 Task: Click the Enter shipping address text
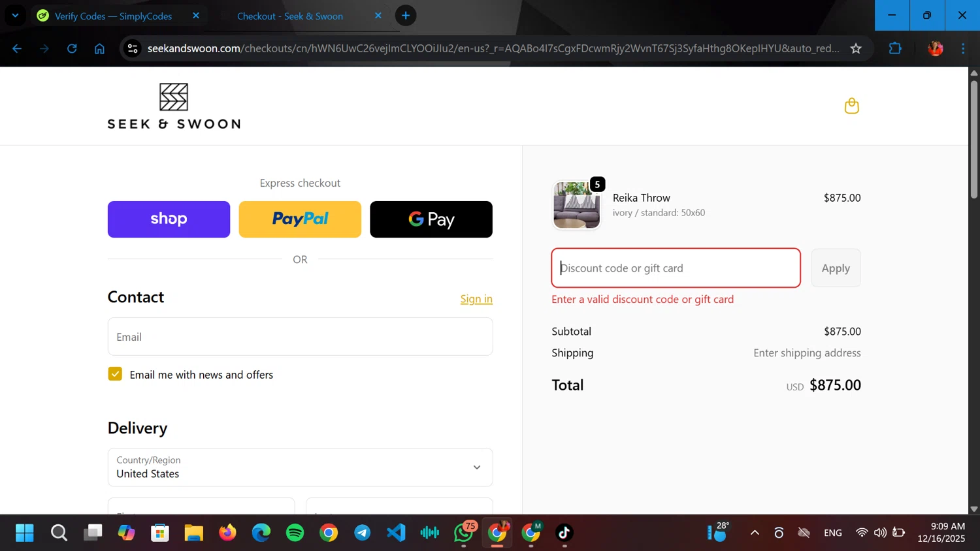click(807, 353)
